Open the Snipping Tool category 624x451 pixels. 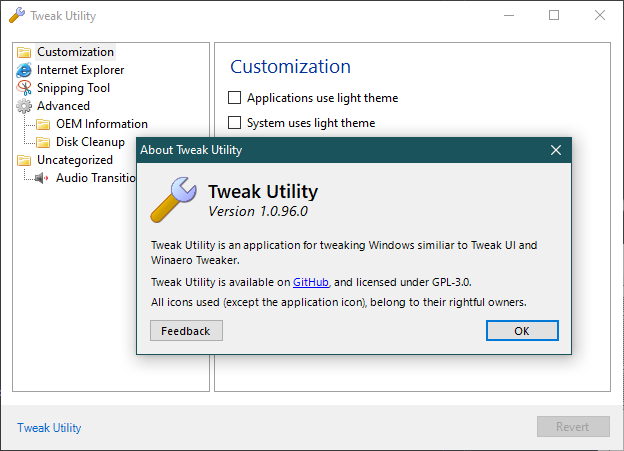click(x=73, y=88)
